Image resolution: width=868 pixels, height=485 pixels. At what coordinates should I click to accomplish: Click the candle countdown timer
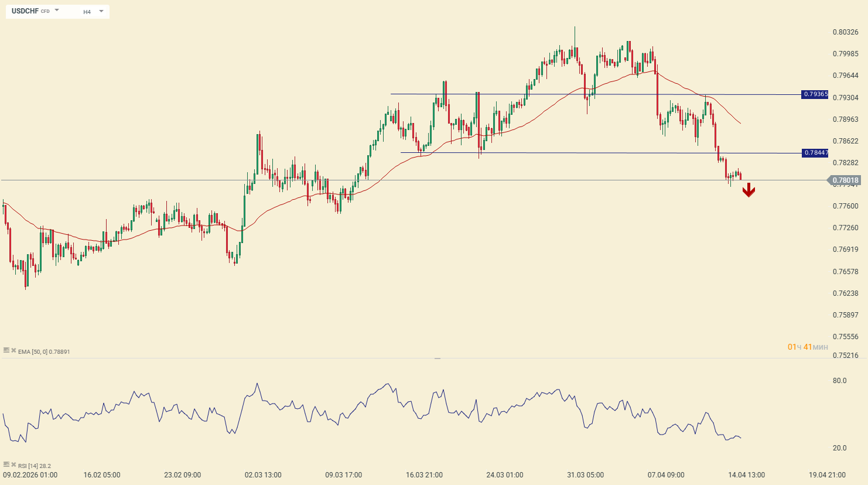[x=808, y=347]
